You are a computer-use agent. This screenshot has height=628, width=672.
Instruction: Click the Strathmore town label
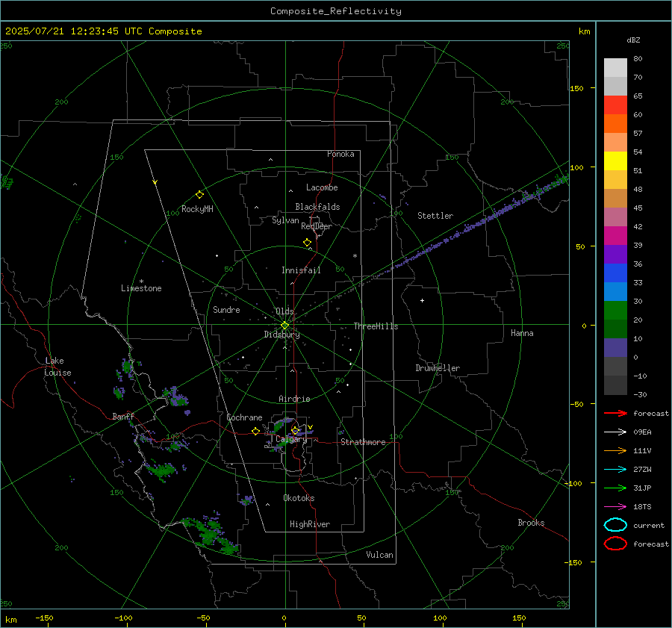click(x=363, y=442)
